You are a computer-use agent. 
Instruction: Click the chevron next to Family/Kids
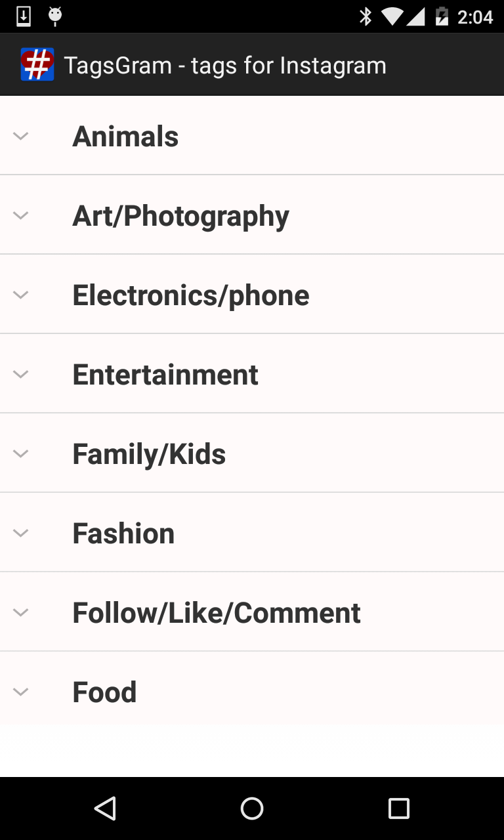pyautogui.click(x=21, y=453)
